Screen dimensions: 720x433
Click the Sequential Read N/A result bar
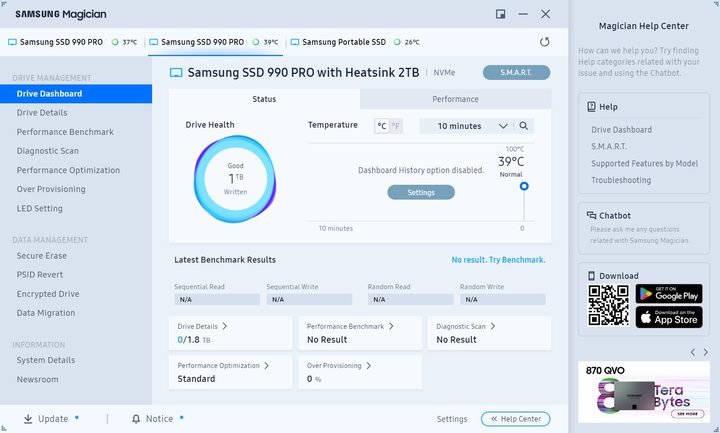click(x=217, y=299)
